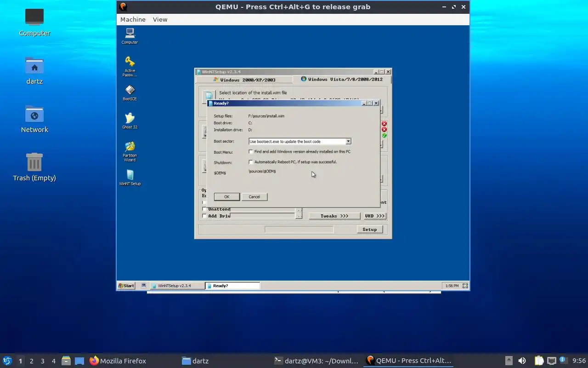
Task: Click the QEMU logo icon in the title bar
Action: 123,7
